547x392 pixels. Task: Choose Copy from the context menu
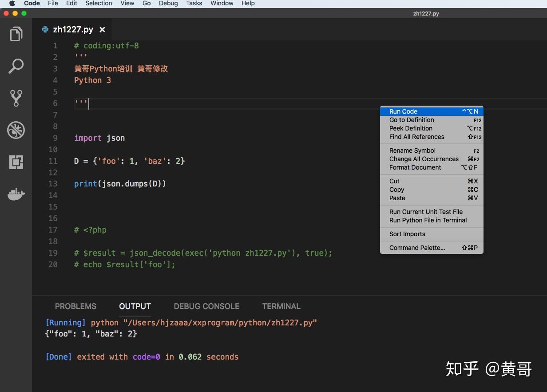pos(396,190)
